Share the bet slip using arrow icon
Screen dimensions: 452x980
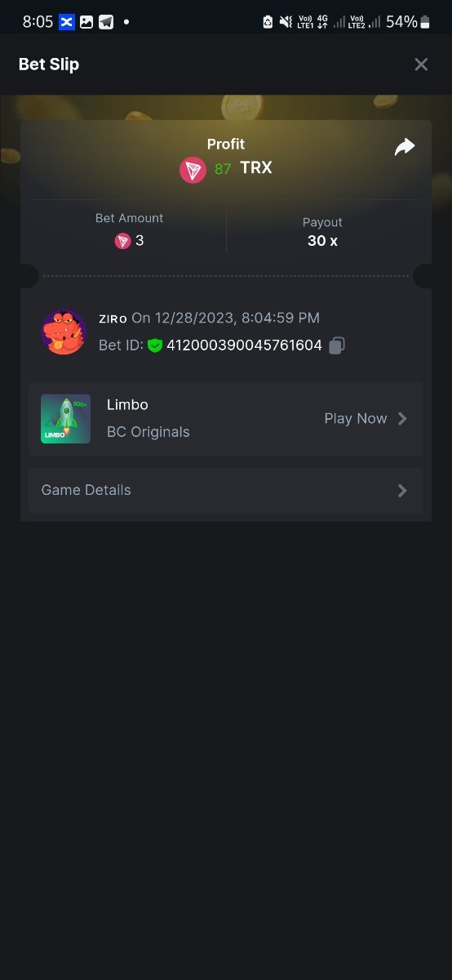(x=405, y=147)
